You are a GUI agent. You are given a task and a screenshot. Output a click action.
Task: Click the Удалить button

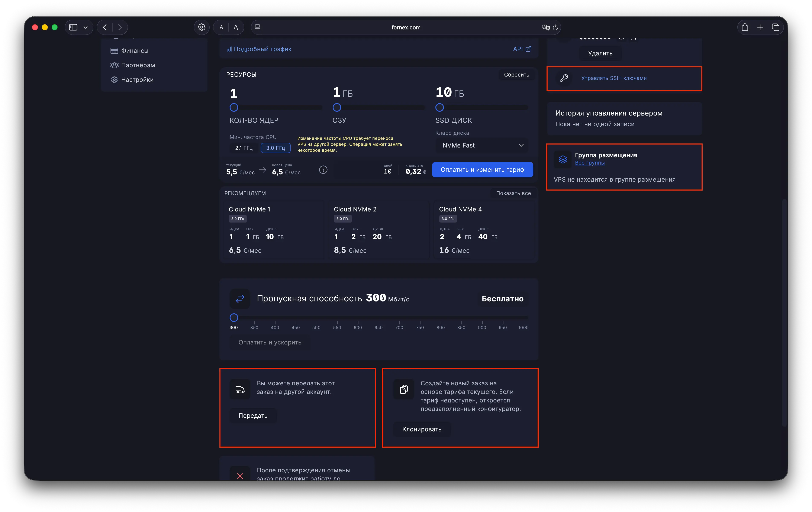(x=600, y=53)
